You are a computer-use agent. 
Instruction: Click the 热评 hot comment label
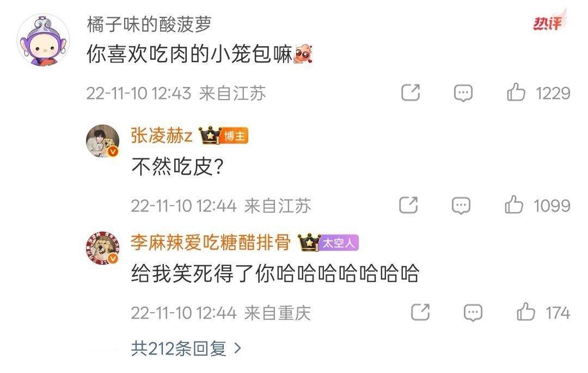[549, 22]
